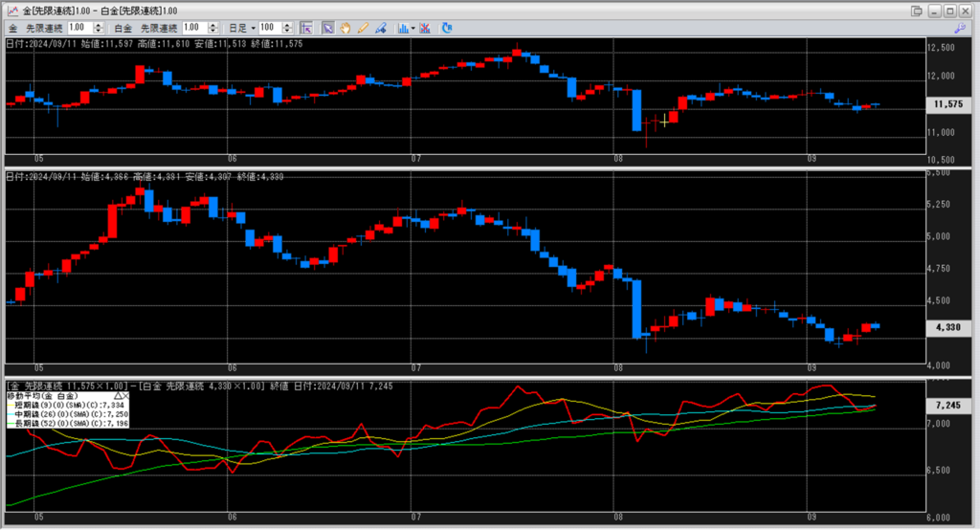Open the bar chart indicator icon

click(403, 28)
